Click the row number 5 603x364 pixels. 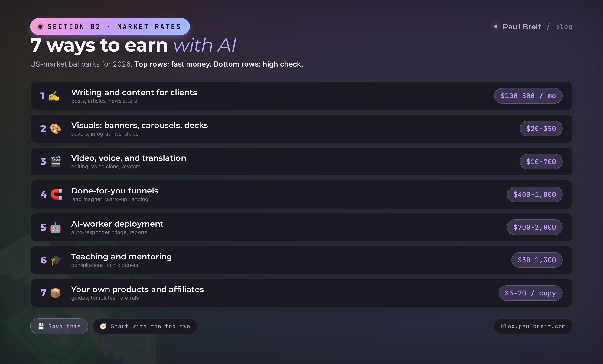coord(43,227)
